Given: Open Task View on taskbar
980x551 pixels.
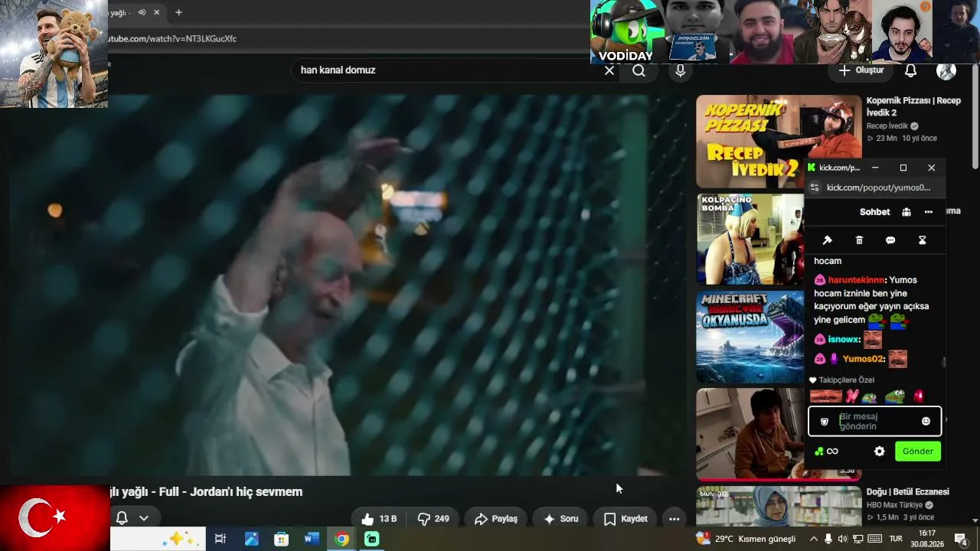Looking at the screenshot, I should click(x=220, y=539).
